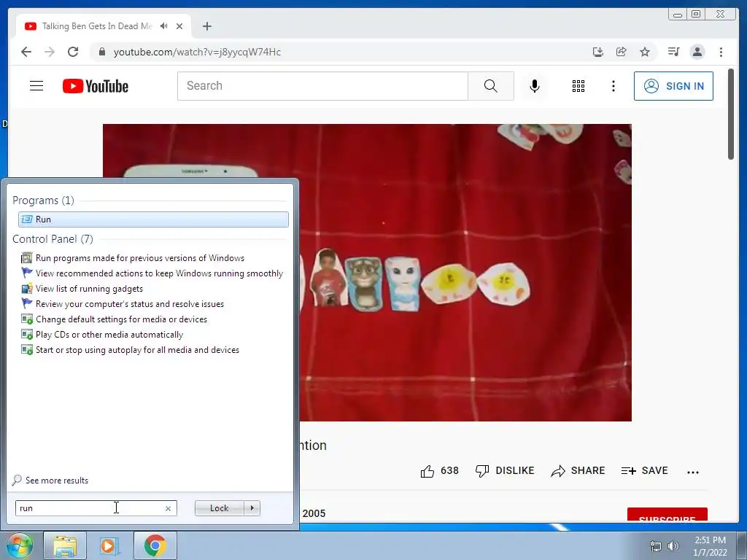Viewport: 747px width, 560px height.
Task: Open Chrome three-dot menu
Action: coord(721,52)
